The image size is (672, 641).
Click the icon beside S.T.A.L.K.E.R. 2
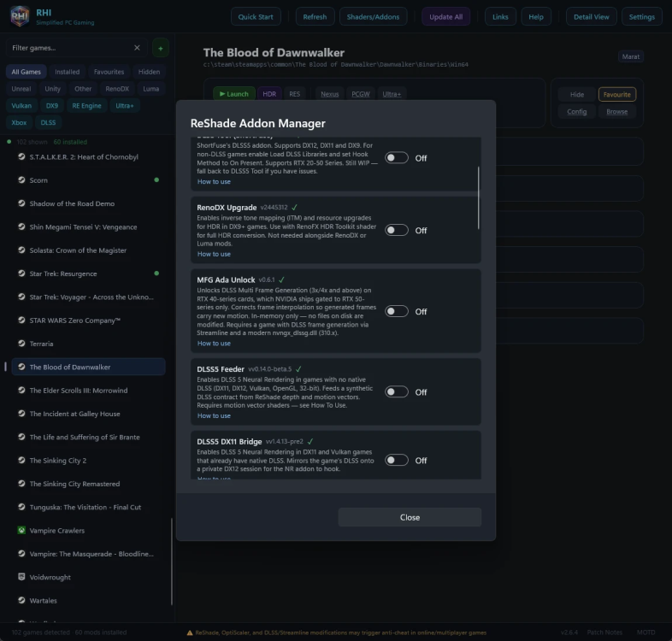21,156
